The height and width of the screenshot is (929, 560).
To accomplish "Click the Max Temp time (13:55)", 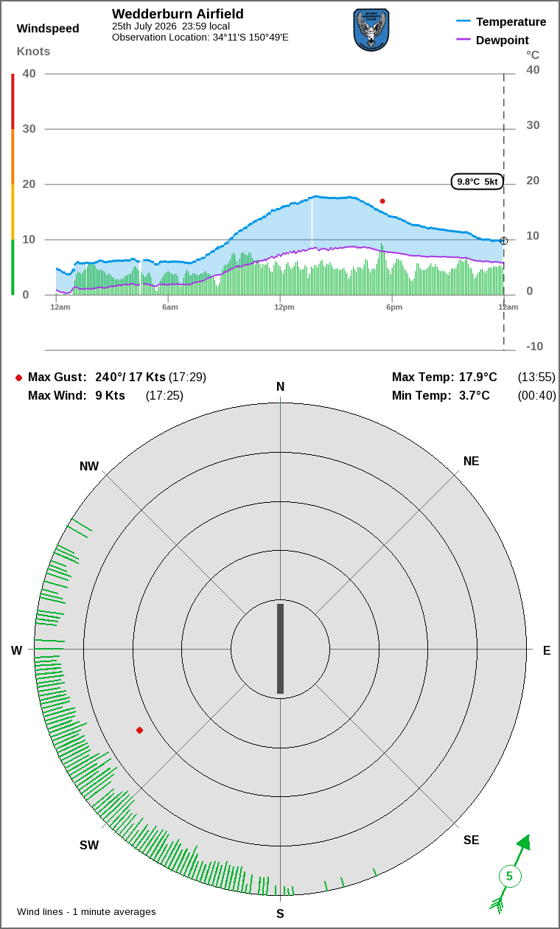I will pyautogui.click(x=536, y=377).
